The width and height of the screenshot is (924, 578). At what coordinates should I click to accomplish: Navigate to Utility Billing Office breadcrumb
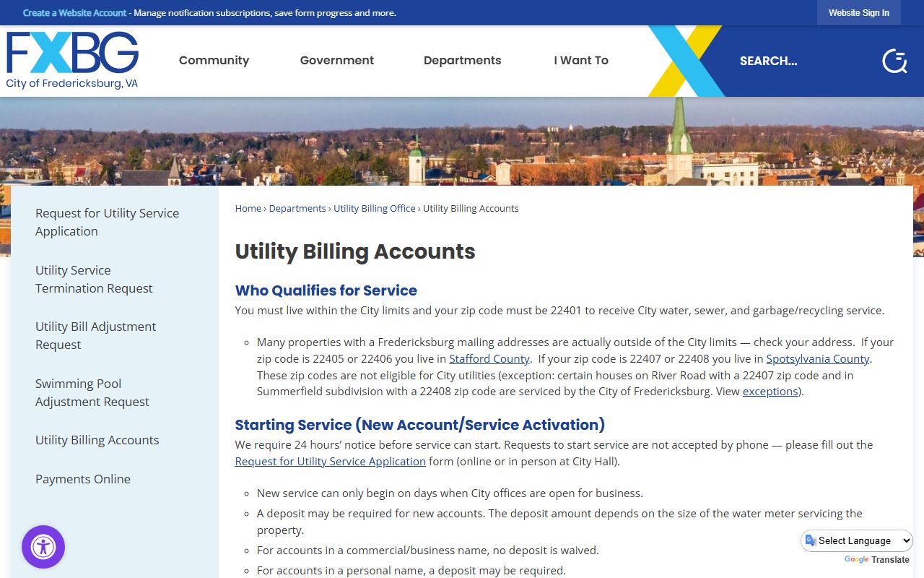pos(374,208)
